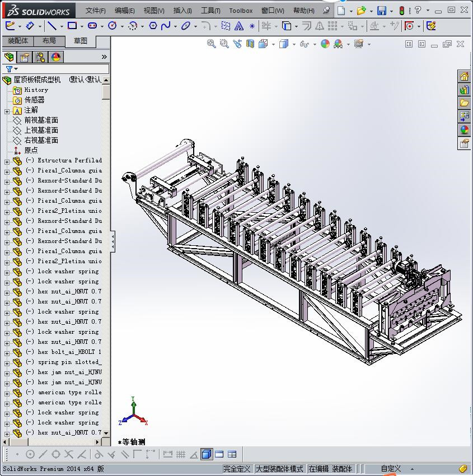
Task: Select the Sketch Text tool
Action: coord(239,26)
